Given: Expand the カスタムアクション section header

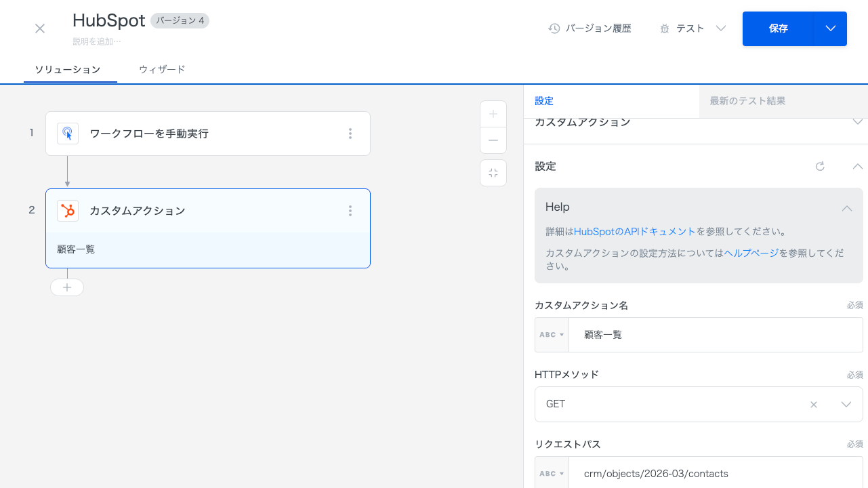Looking at the screenshot, I should point(696,123).
